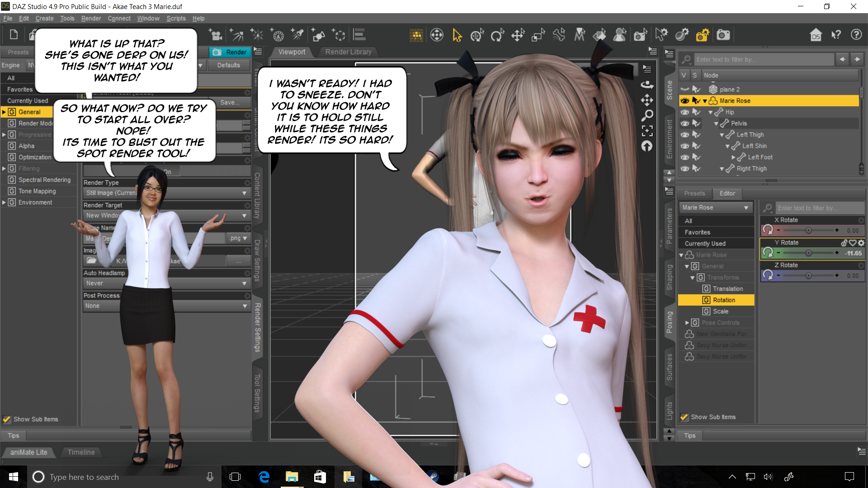Toggle visibility eye for Left Thigh

pos(685,135)
